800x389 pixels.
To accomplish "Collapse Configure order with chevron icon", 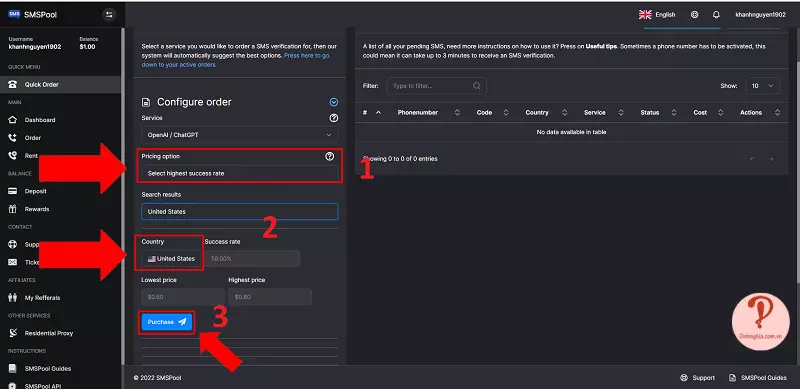I will [334, 102].
